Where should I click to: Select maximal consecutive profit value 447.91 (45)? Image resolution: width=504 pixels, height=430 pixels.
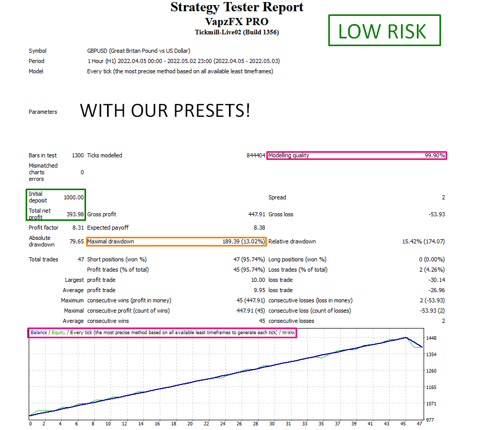[250, 311]
